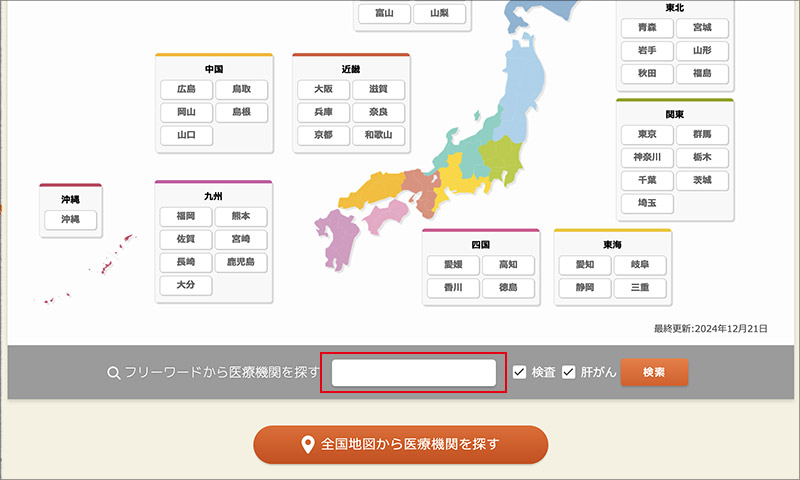Select 神奈川 prefecture button
This screenshot has width=800, height=480.
pos(647,158)
